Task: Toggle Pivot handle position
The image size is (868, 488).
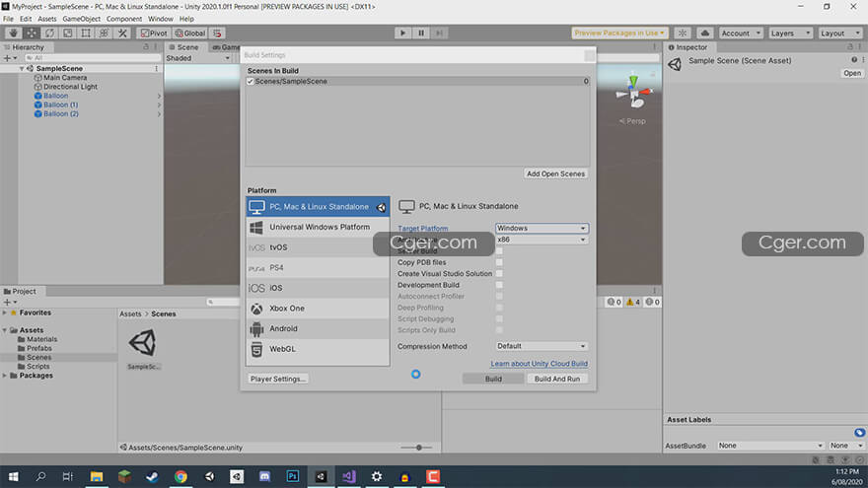Action: tap(154, 34)
